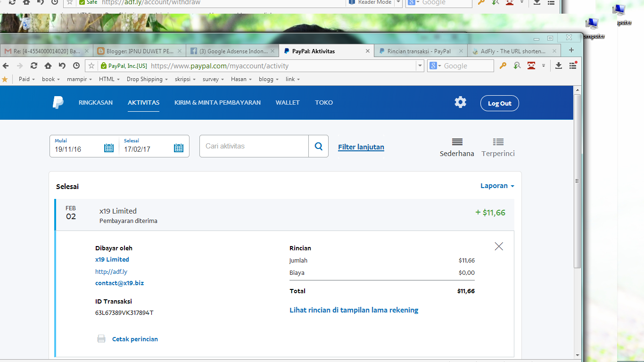Expand the Drop Shipping bookmarks folder
The height and width of the screenshot is (362, 644).
point(147,79)
